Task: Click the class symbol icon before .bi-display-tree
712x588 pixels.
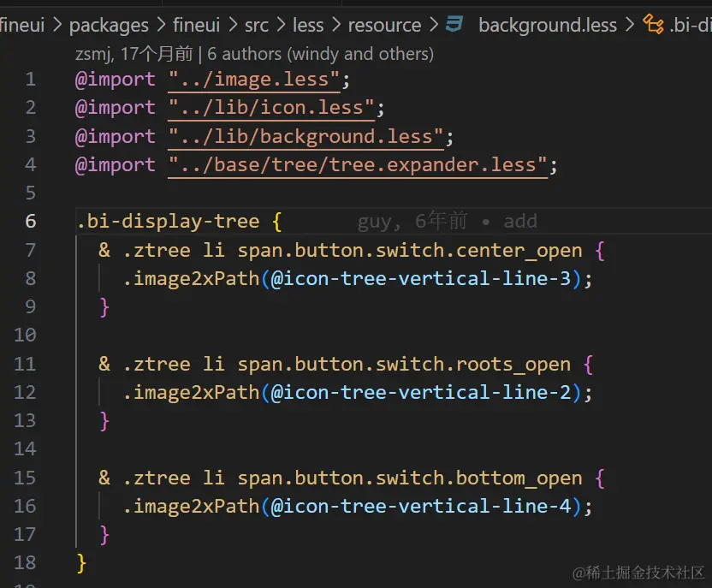Action: [x=654, y=25]
